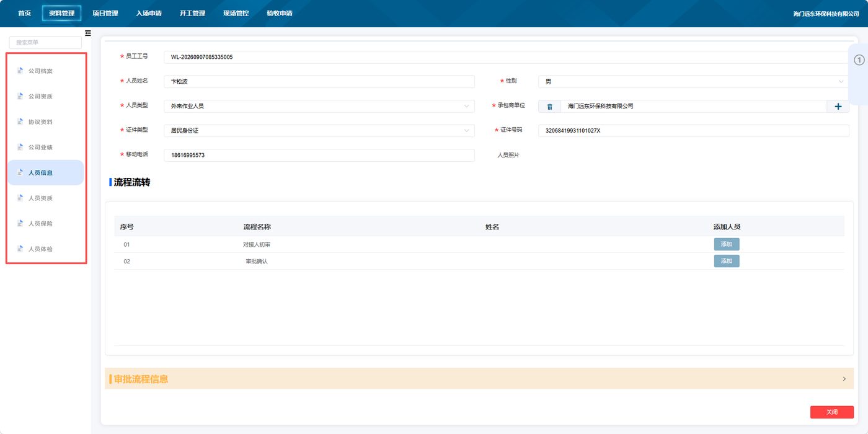Click the 审批确认 cell
This screenshot has width=868, height=434.
click(257, 261)
